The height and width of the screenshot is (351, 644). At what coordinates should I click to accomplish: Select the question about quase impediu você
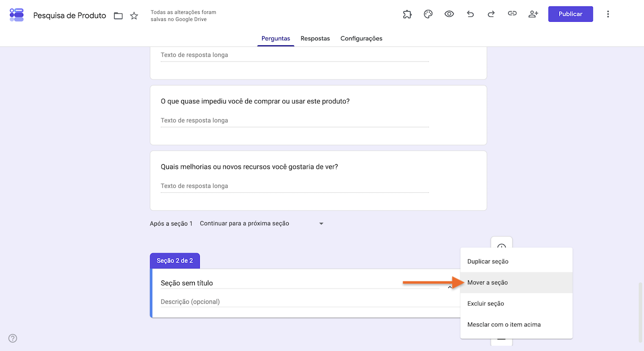click(x=318, y=115)
